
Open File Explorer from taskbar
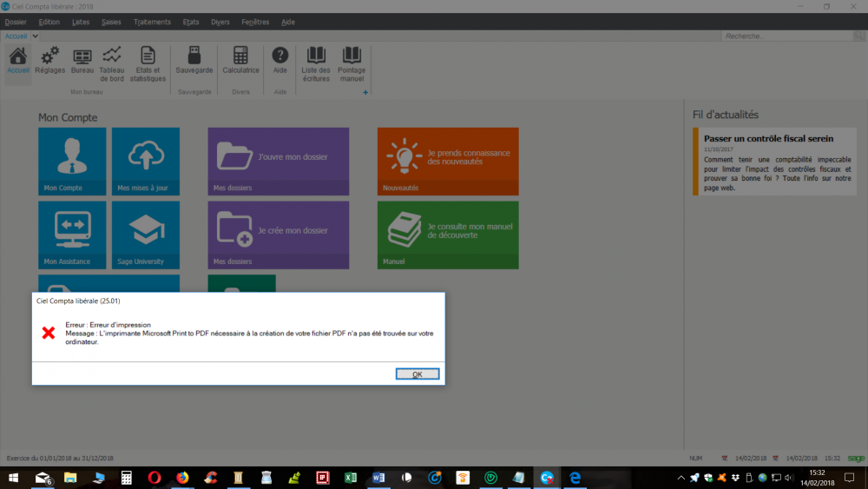70,478
